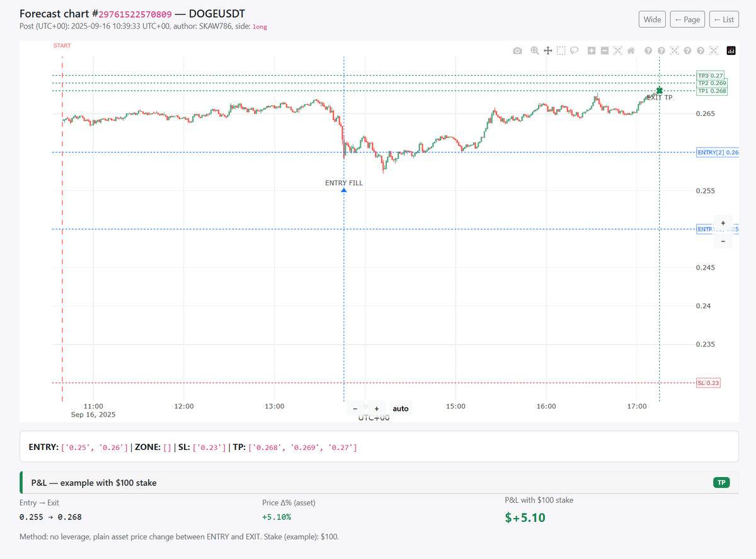The image size is (756, 559).
Task: Click the 0.24 price axis label
Action: coord(704,306)
